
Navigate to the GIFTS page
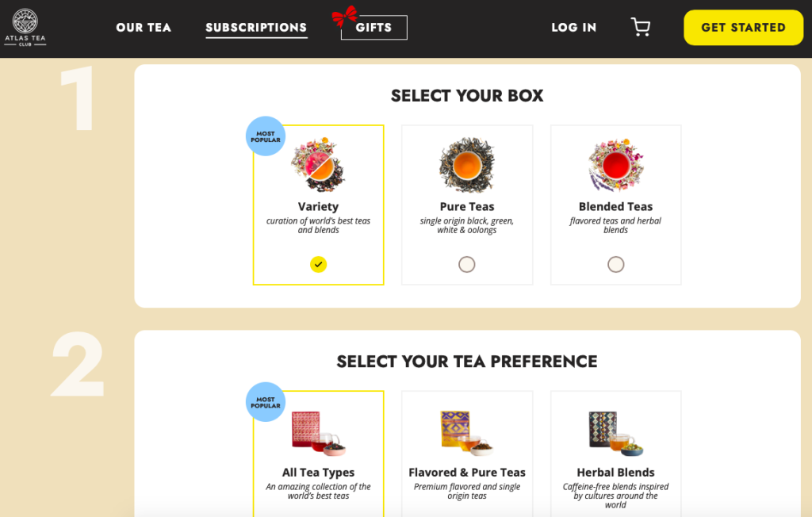pyautogui.click(x=373, y=27)
